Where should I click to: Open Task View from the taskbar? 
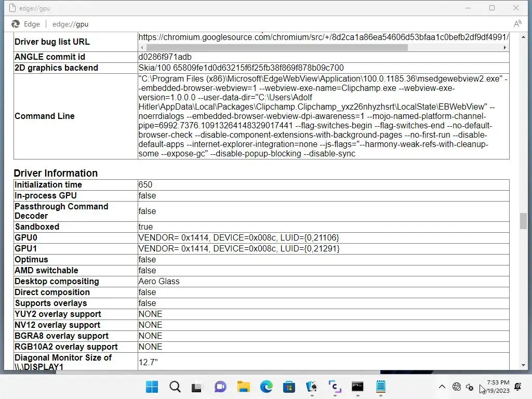(197, 387)
